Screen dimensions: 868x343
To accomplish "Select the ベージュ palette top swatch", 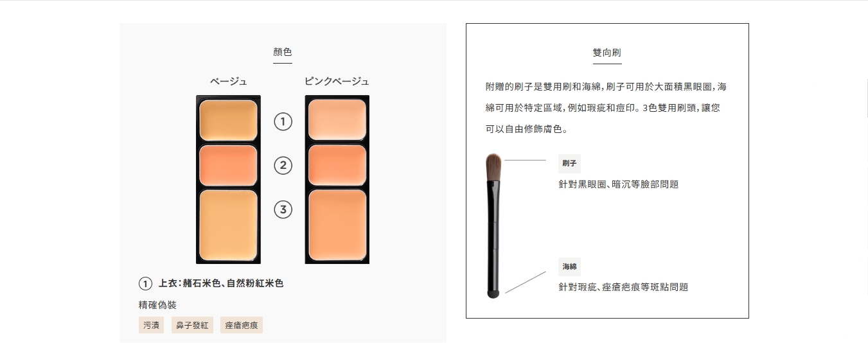I will [228, 120].
